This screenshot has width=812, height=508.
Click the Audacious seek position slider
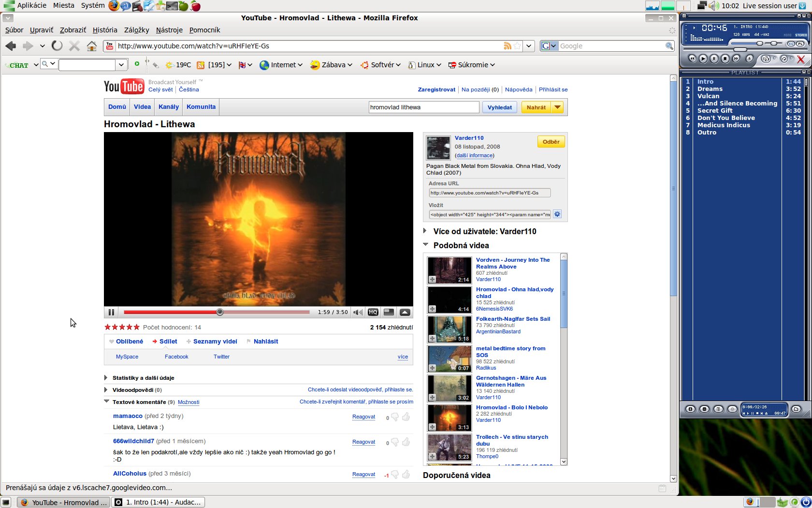tap(740, 49)
